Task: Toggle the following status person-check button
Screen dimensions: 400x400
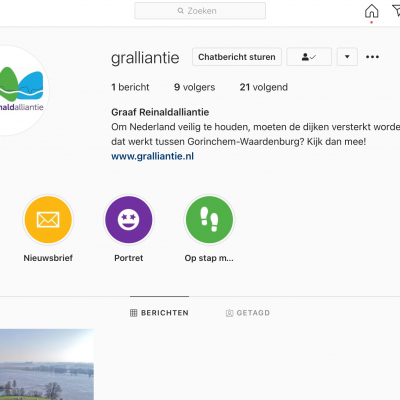Action: (x=309, y=57)
